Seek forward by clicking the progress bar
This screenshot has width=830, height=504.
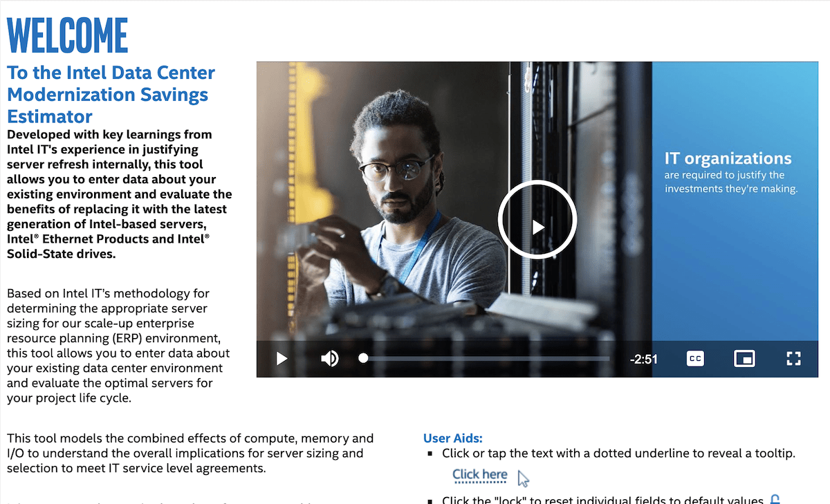click(484, 358)
